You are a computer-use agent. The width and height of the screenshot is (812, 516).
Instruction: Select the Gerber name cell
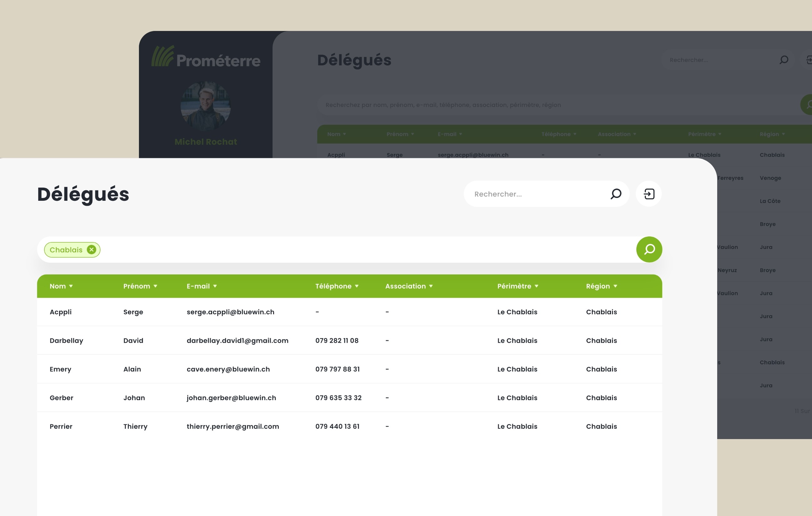pyautogui.click(x=61, y=398)
